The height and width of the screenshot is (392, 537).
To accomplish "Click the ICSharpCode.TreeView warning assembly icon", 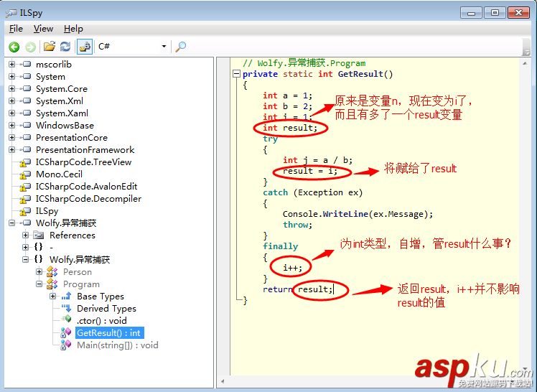I will click(25, 162).
